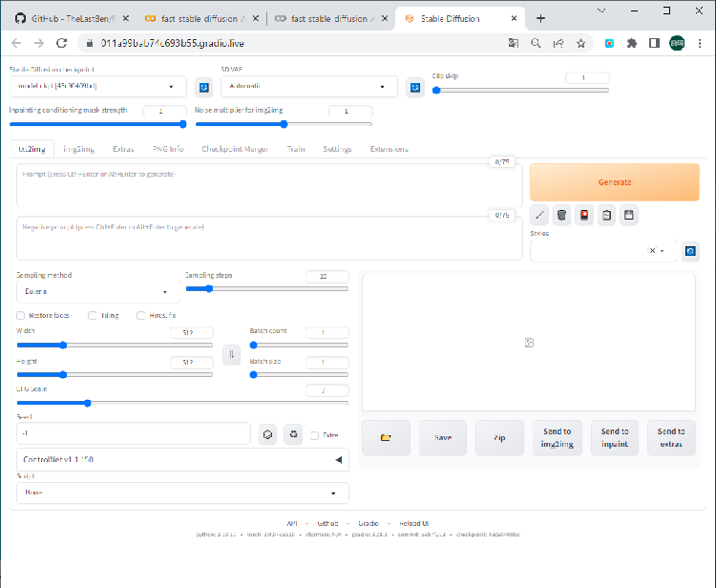Click the orange Generate button

[x=615, y=182]
